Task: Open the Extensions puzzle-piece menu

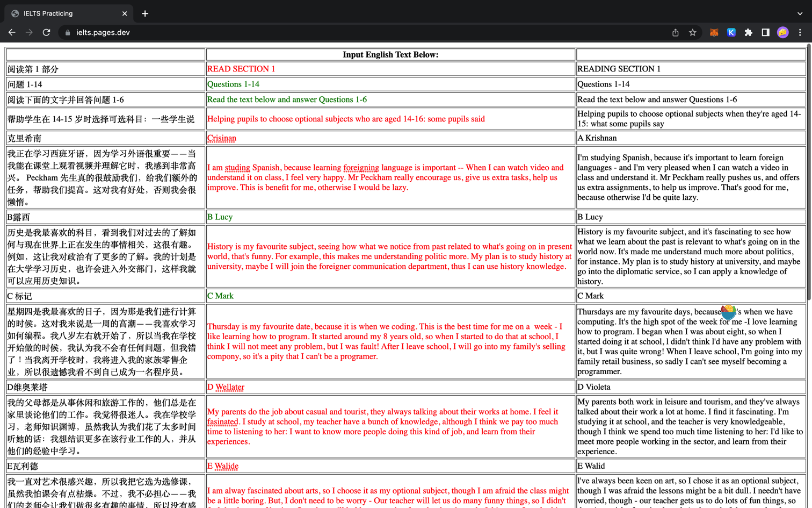Action: 748,32
